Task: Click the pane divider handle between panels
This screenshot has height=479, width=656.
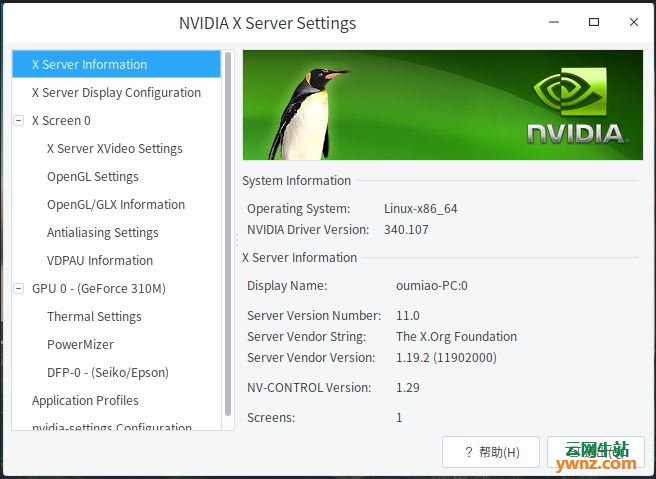Action: 237,240
